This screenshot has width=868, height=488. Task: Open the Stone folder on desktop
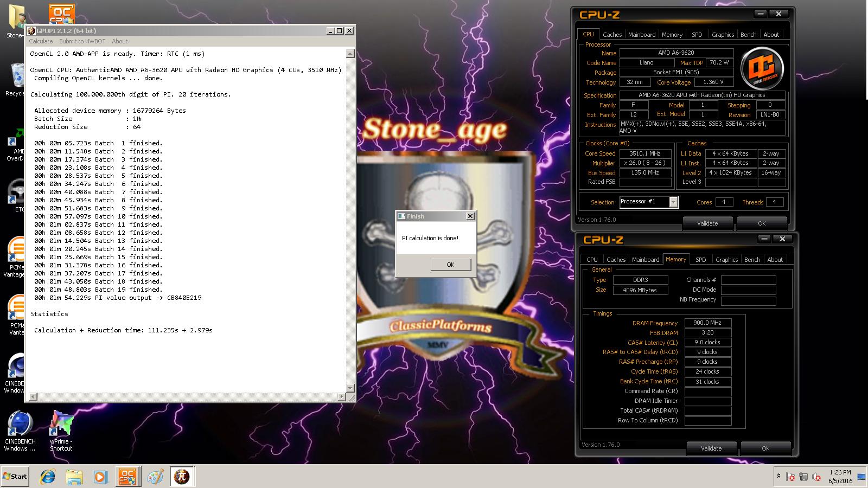(x=15, y=22)
